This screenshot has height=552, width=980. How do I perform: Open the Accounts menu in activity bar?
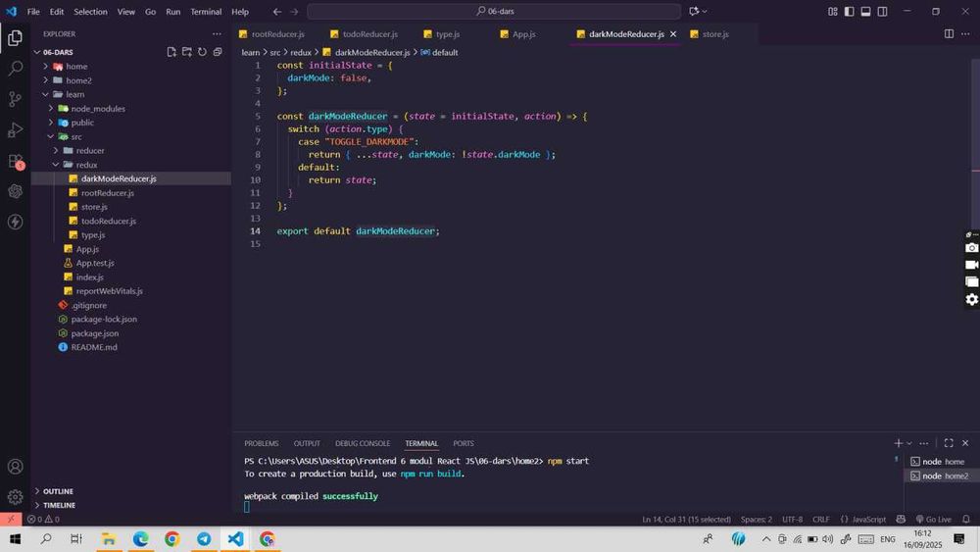click(15, 467)
